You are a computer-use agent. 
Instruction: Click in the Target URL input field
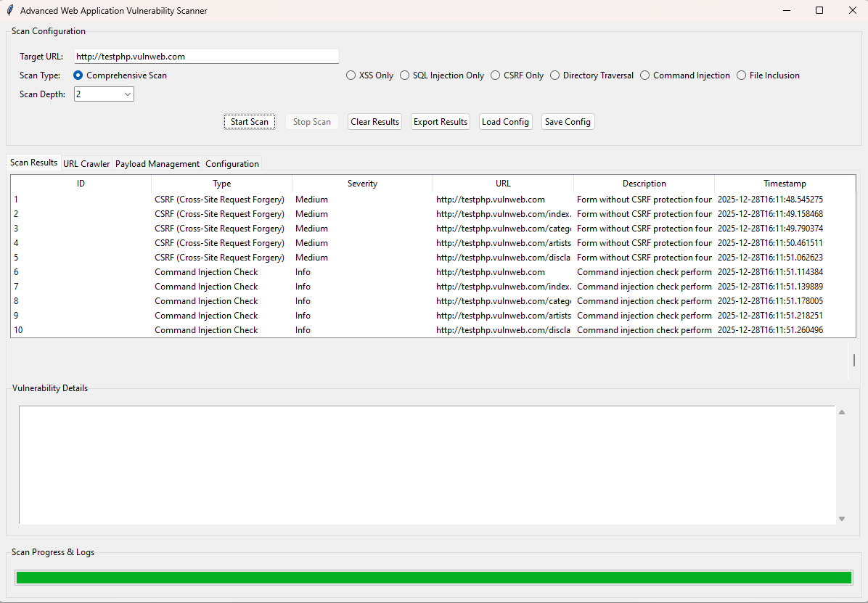click(206, 57)
